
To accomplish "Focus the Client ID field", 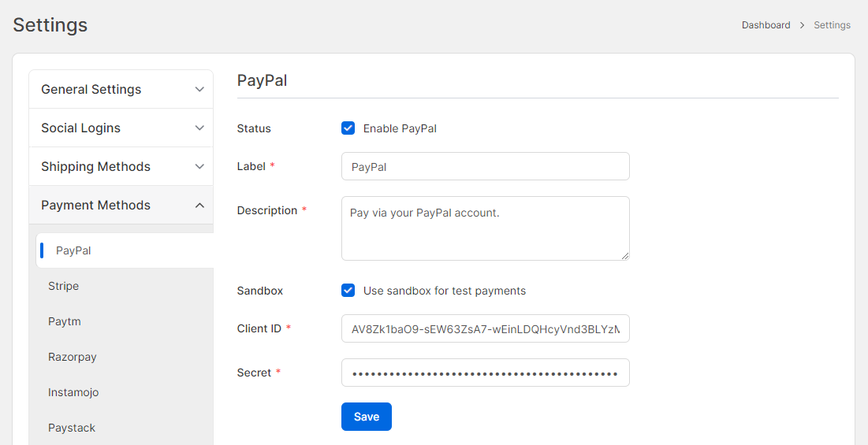I will (x=486, y=328).
